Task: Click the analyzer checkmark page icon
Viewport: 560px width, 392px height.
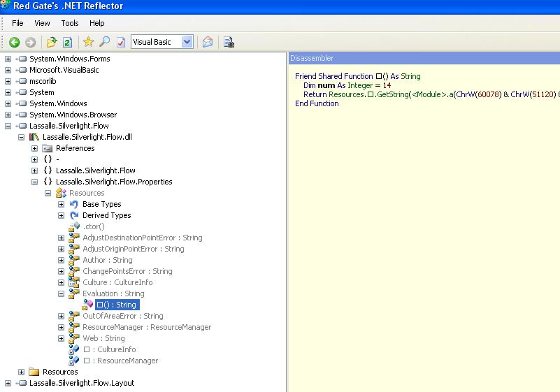Action: pyautogui.click(x=121, y=42)
